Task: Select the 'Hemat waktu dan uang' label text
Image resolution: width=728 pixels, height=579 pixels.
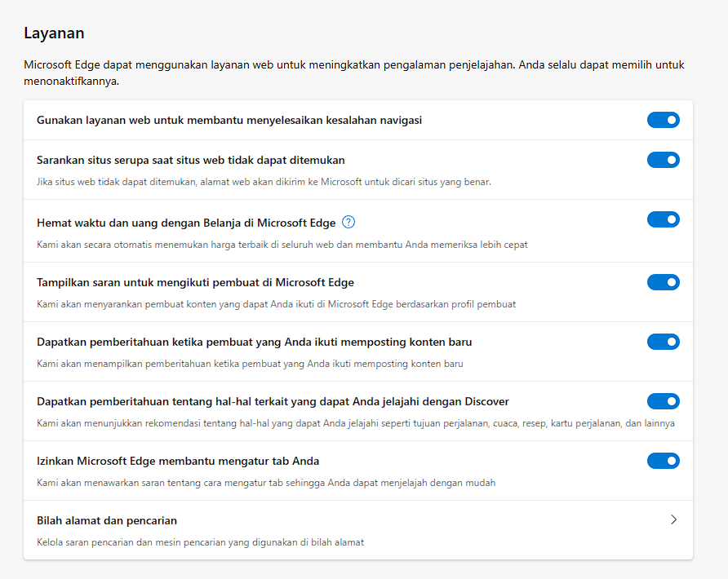Action: point(186,223)
